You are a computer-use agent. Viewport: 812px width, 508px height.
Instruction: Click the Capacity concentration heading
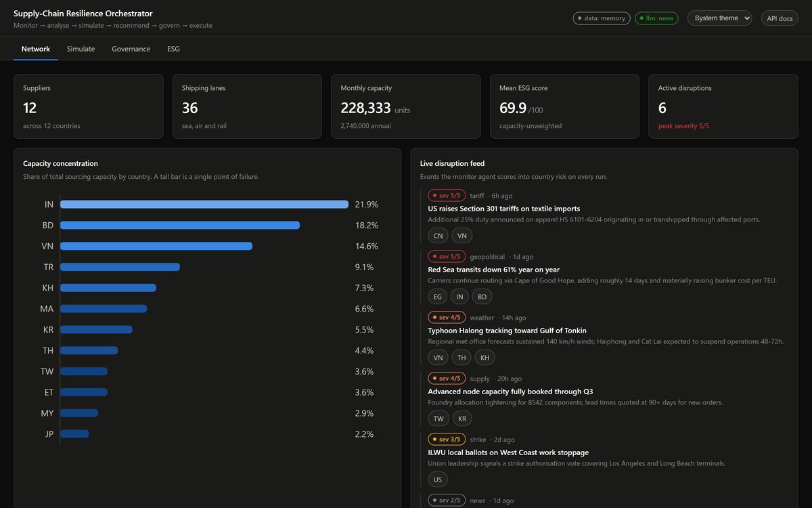point(60,163)
